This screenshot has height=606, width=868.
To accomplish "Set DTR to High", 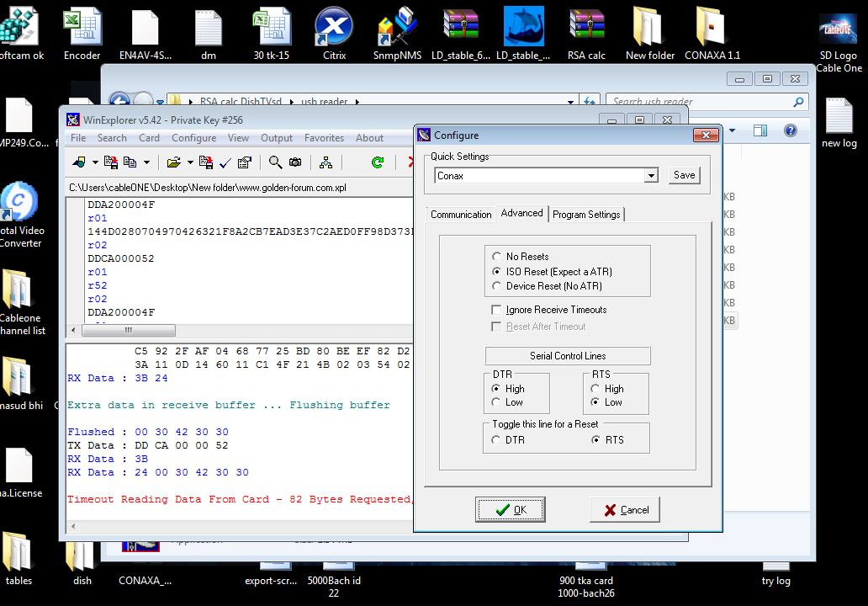I will click(x=508, y=389).
